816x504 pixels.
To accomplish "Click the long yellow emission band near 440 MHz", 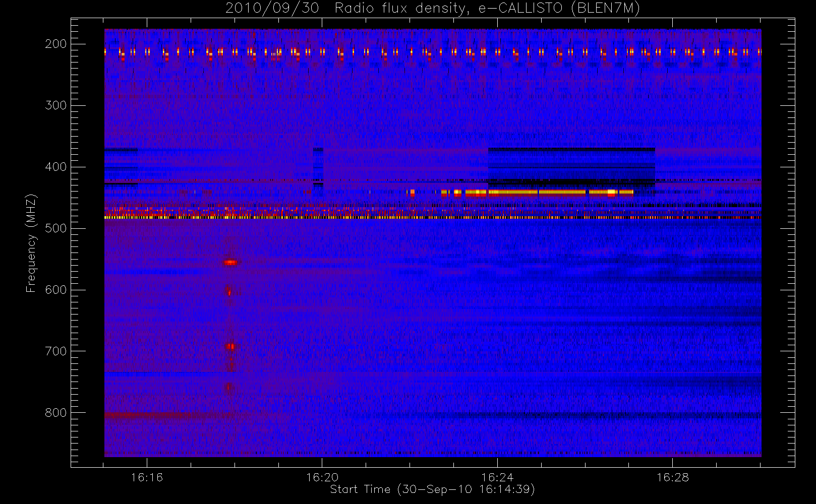I will pyautogui.click(x=537, y=192).
